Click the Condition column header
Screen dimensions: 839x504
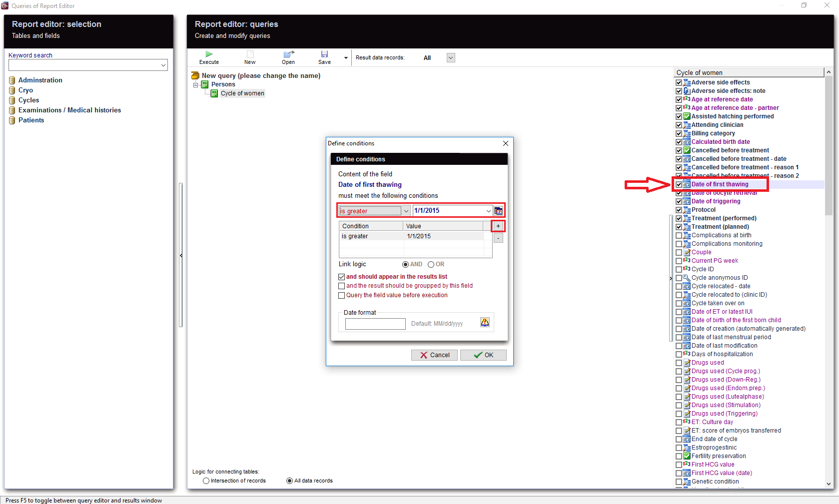point(371,226)
